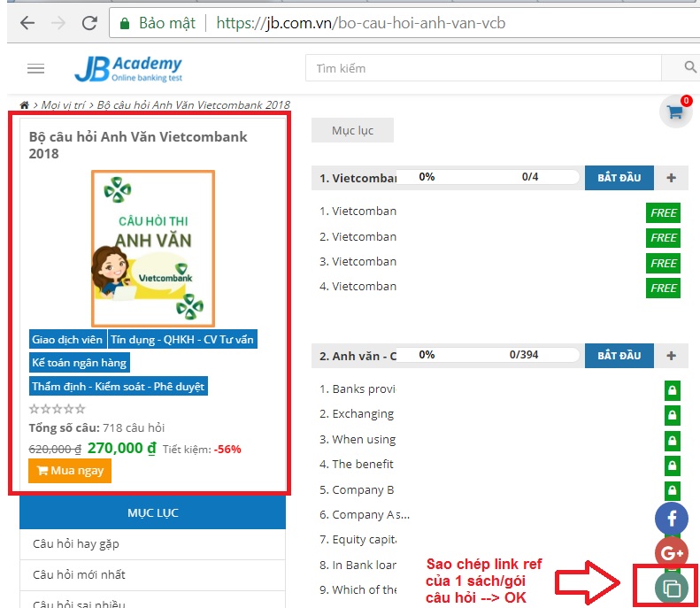Click FREE badge of item 4 Vietcomban
This screenshot has width=700, height=608.
click(x=663, y=288)
